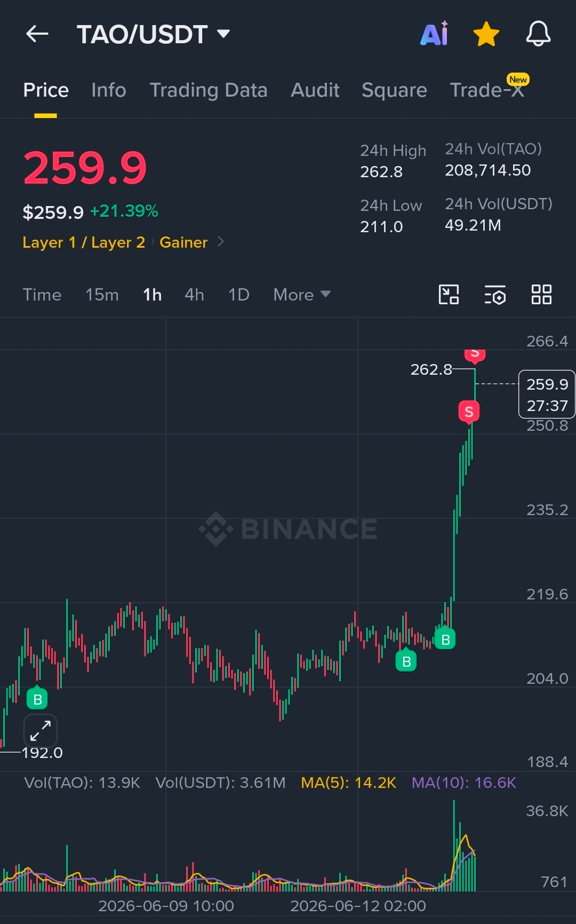Select the Time chart interval
Image resolution: width=576 pixels, height=924 pixels.
pos(42,295)
